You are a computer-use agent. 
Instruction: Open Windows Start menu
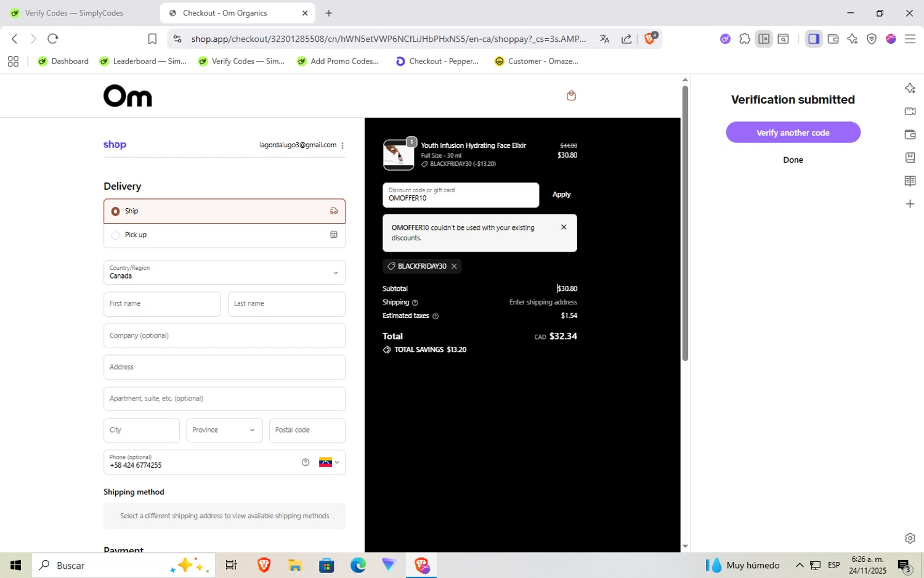pos(15,565)
